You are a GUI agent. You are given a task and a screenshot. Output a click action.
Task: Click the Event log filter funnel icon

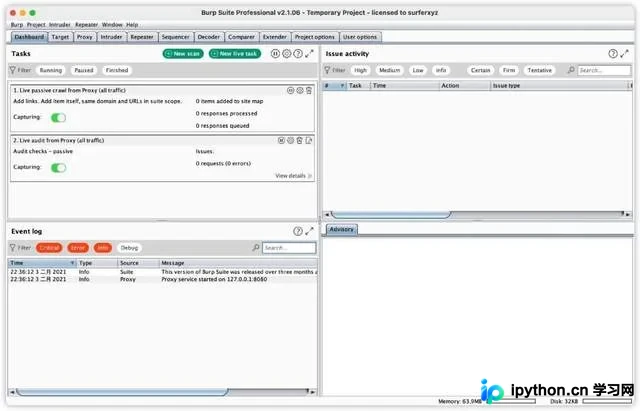(x=12, y=248)
